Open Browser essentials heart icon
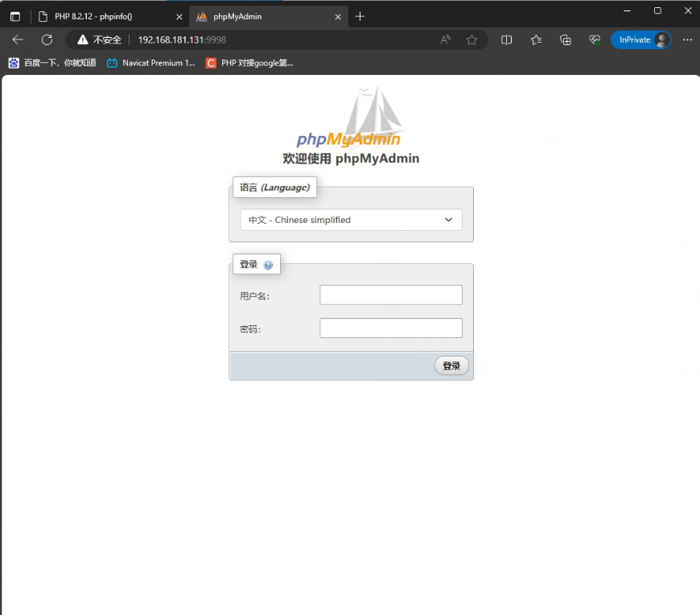The width and height of the screenshot is (700, 615). pyautogui.click(x=595, y=39)
